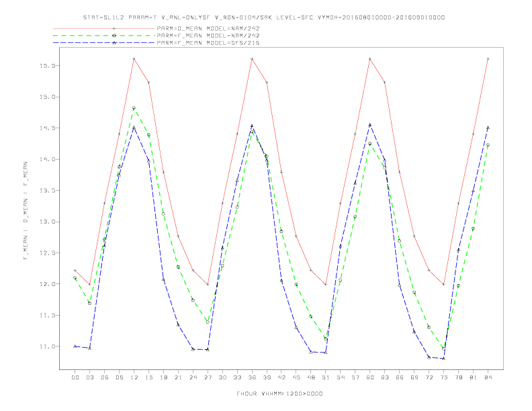The width and height of the screenshot is (532, 411).
Task: Click x-axis tick label 30
Action: pyautogui.click(x=222, y=377)
